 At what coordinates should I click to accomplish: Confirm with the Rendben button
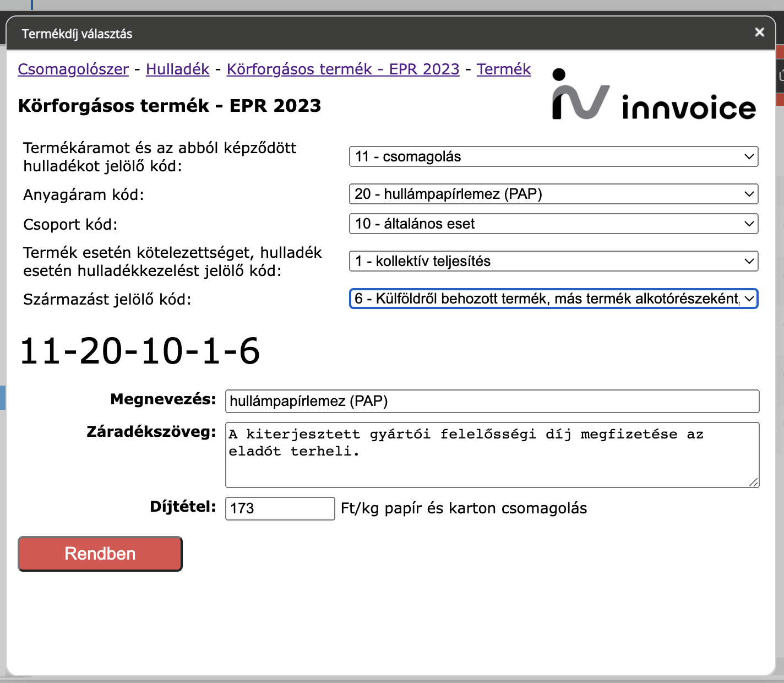100,554
